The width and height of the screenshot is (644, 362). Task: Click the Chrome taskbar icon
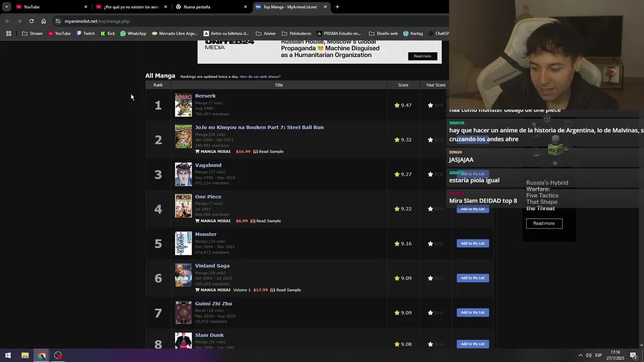[x=42, y=355]
